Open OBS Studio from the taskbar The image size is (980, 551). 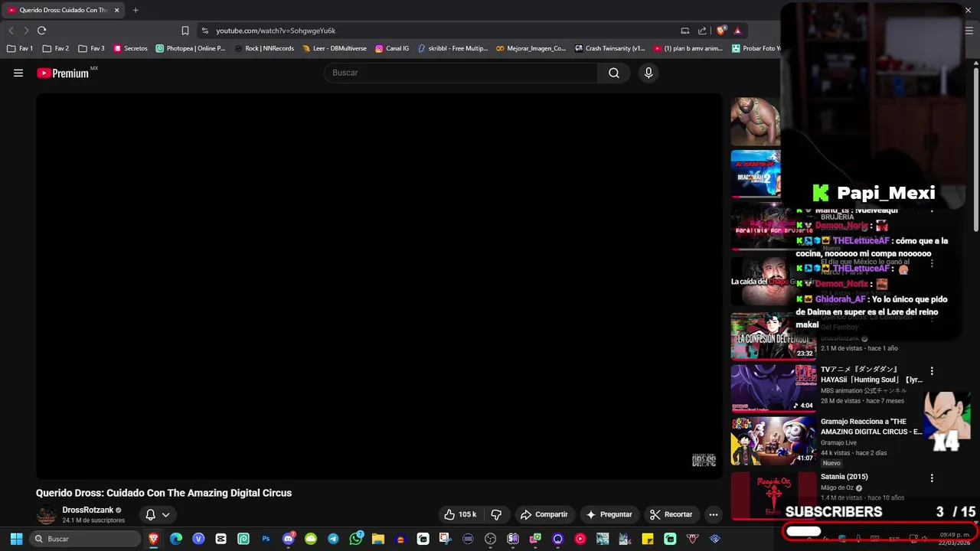coord(490,539)
